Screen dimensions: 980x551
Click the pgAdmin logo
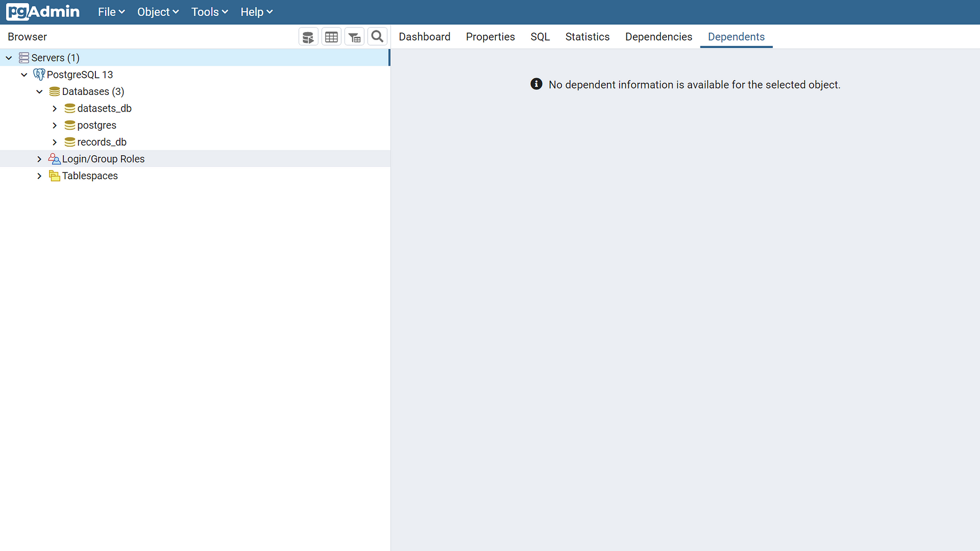pos(43,12)
